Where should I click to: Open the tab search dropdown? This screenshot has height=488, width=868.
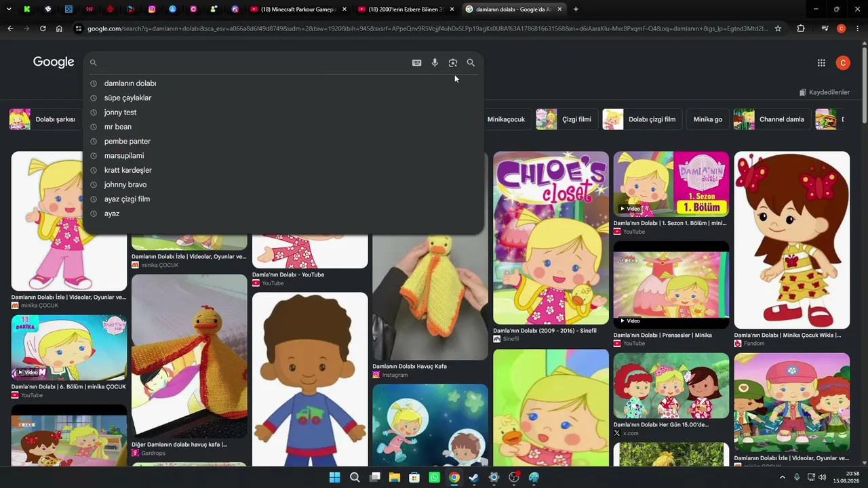coord(9,9)
